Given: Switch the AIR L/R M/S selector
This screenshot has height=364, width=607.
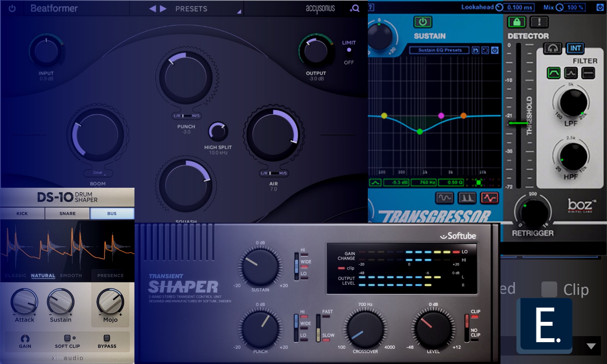Looking at the screenshot, I should point(273,173).
